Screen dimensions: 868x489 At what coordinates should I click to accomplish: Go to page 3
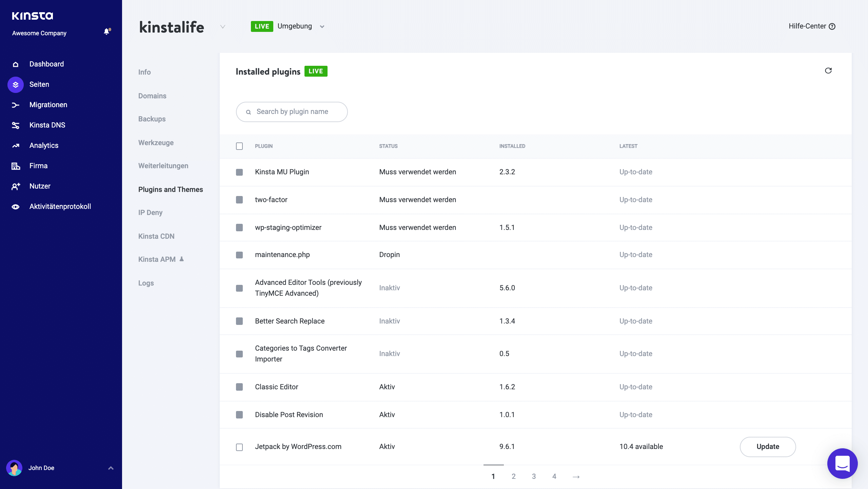pyautogui.click(x=534, y=476)
